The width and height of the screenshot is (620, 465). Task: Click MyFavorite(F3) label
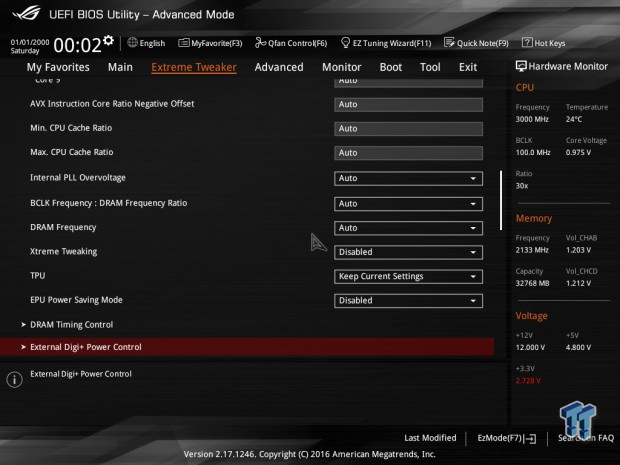coord(217,43)
